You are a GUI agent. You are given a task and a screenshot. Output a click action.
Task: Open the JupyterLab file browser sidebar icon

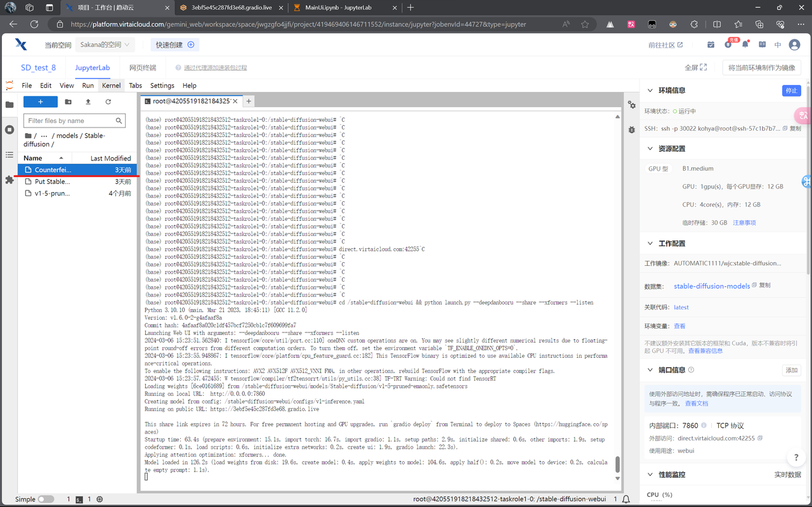[x=9, y=104]
